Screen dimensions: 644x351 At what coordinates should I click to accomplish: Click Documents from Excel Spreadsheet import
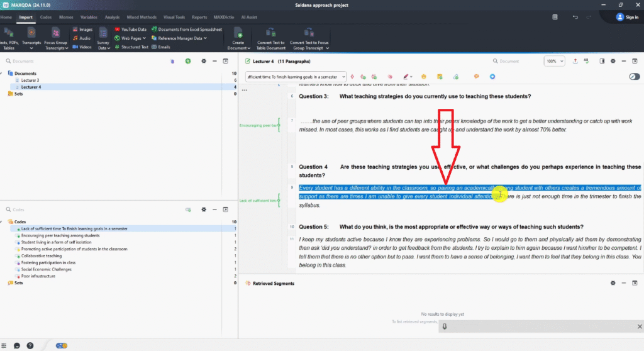[153, 30]
